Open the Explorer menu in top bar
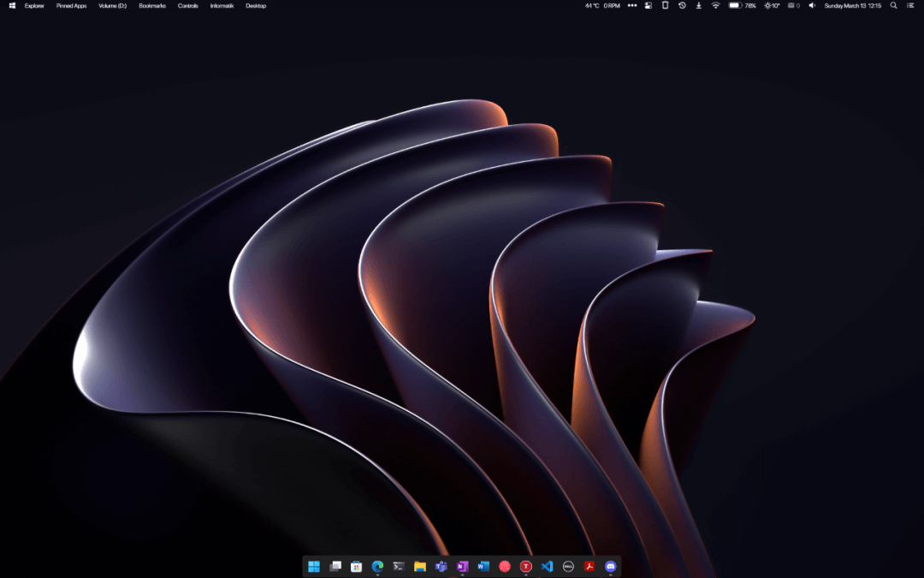924x578 pixels. click(x=34, y=6)
